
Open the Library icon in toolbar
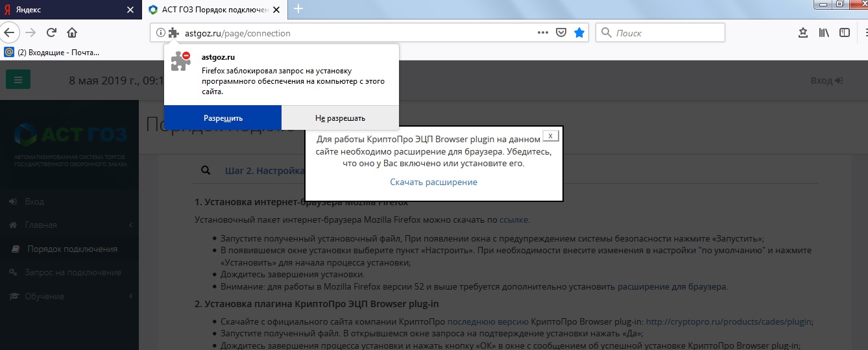point(824,32)
